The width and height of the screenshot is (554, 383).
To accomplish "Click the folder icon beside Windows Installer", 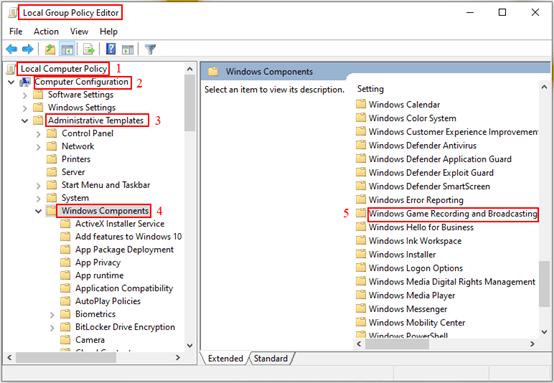I will click(x=361, y=254).
